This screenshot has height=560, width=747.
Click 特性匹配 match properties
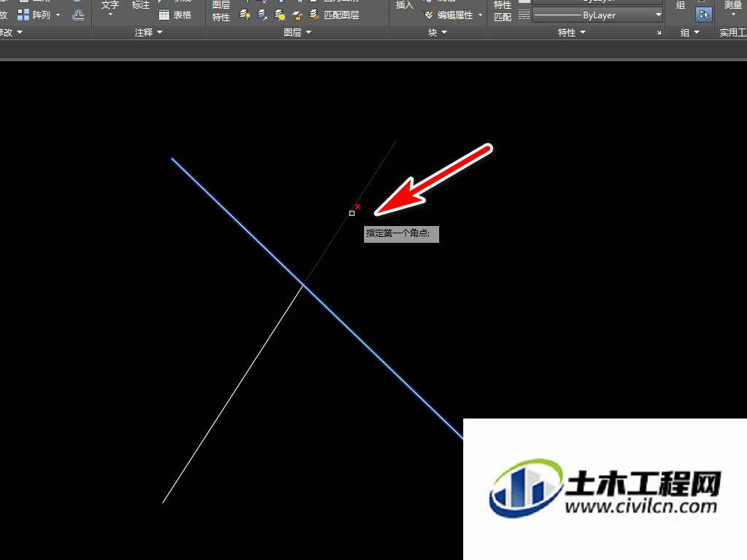click(x=503, y=11)
